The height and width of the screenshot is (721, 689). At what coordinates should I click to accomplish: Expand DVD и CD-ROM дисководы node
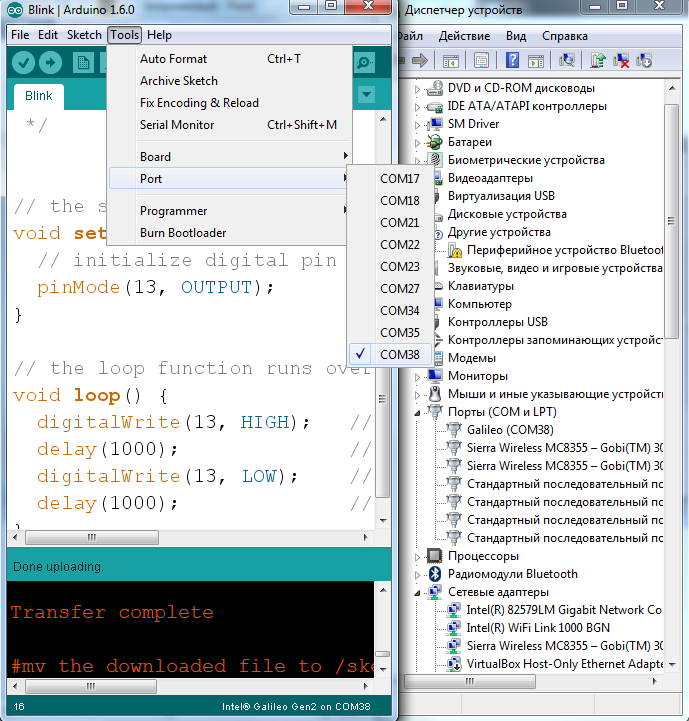(417, 89)
